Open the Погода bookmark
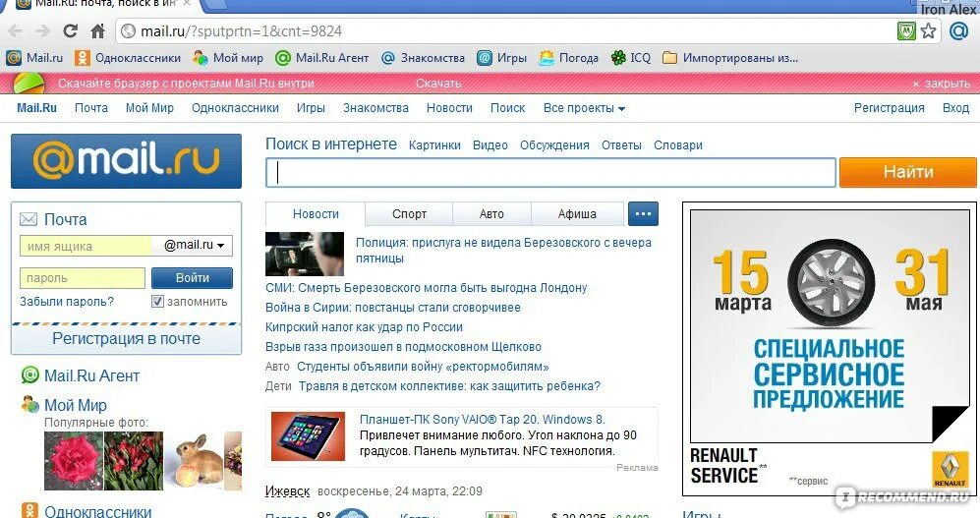Image resolution: width=980 pixels, height=518 pixels. pos(569,58)
